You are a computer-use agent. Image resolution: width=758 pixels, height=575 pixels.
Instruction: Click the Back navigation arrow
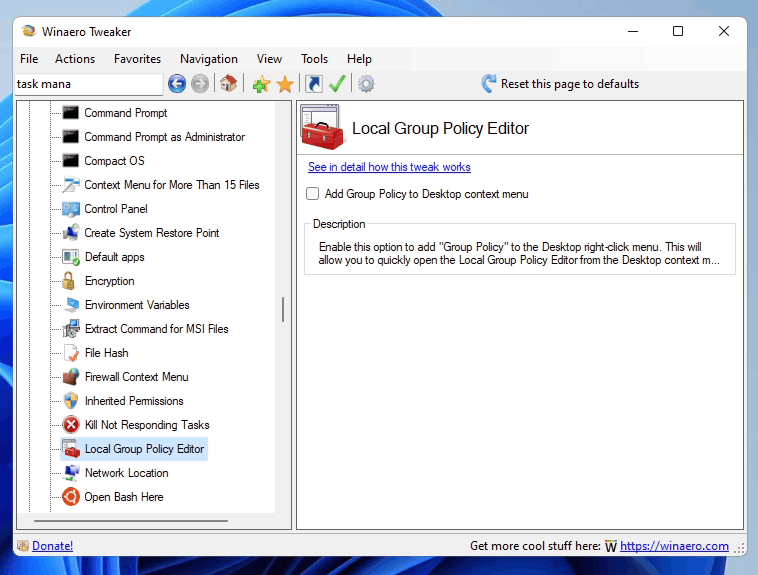(177, 84)
